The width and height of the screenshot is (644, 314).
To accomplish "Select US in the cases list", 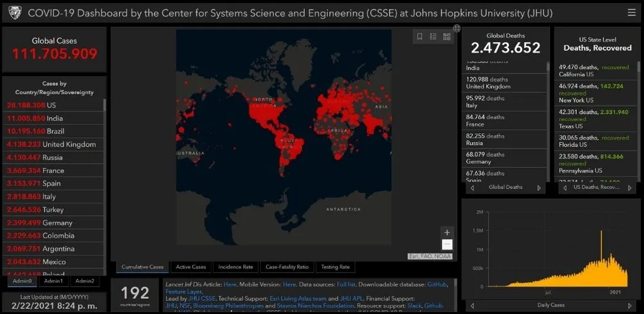I will click(x=53, y=105).
